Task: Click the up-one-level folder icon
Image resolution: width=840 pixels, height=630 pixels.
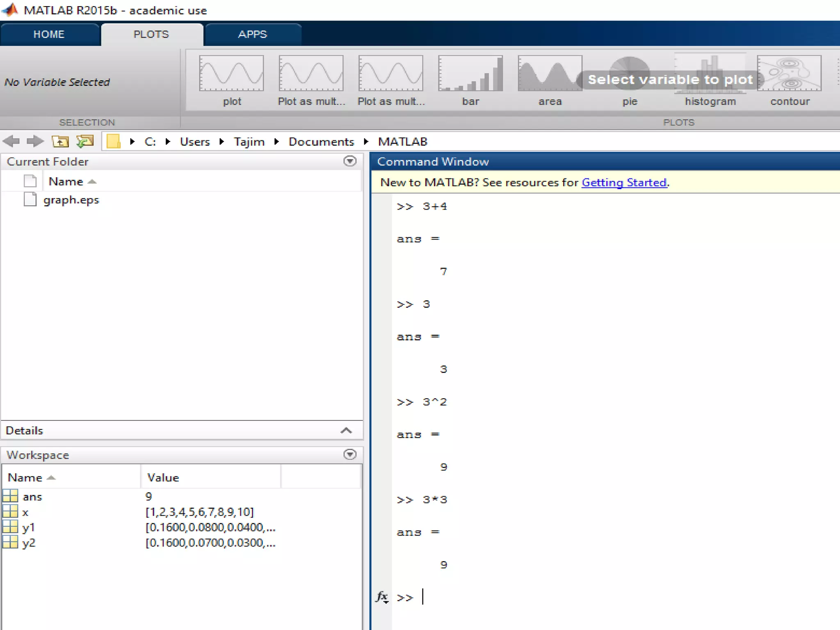Action: [x=60, y=141]
